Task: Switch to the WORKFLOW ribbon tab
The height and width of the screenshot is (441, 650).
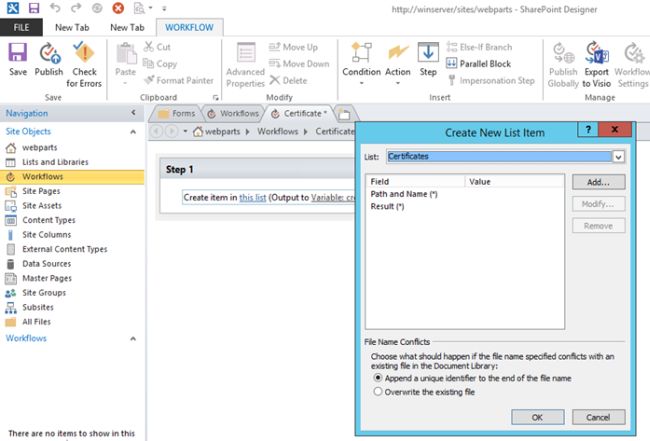Action: [189, 27]
